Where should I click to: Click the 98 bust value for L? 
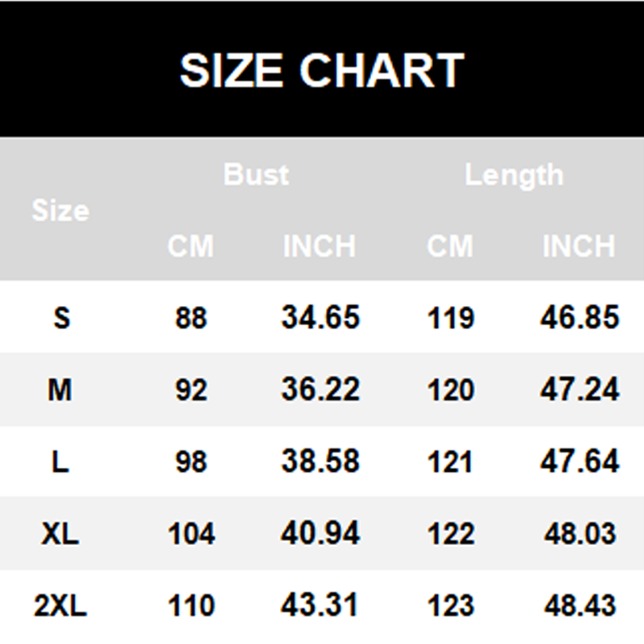click(191, 462)
